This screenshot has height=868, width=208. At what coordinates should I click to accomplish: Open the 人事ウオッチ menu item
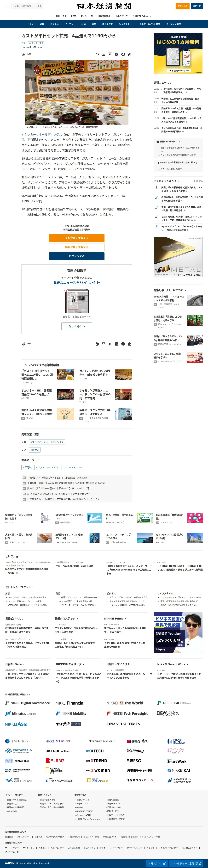pos(121,16)
